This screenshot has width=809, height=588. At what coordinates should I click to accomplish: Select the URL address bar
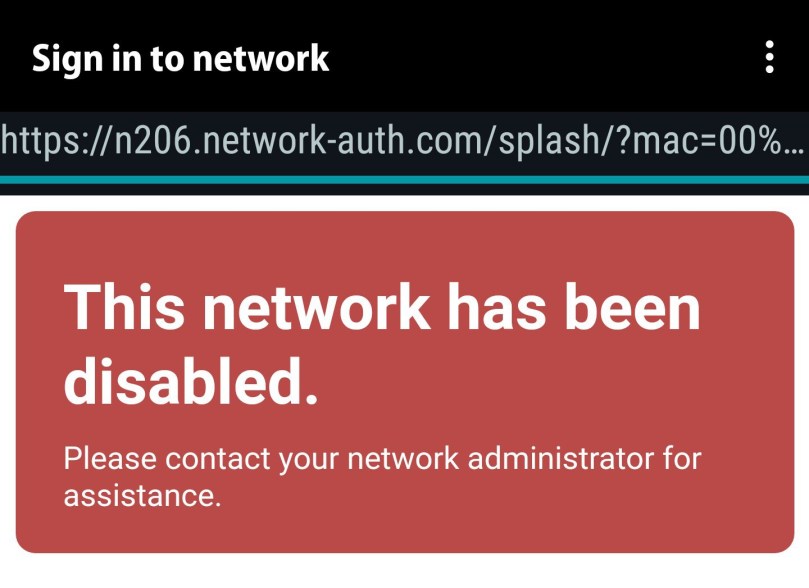[x=400, y=134]
